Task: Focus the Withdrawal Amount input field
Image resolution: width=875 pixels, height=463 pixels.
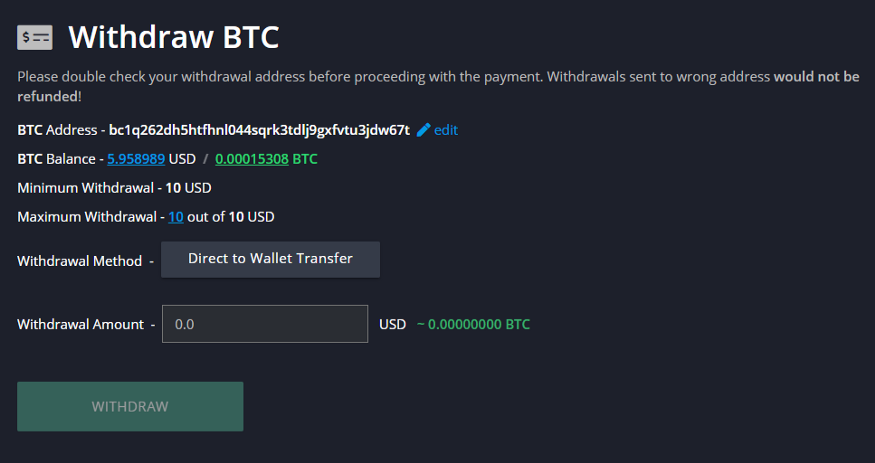Action: pos(265,324)
